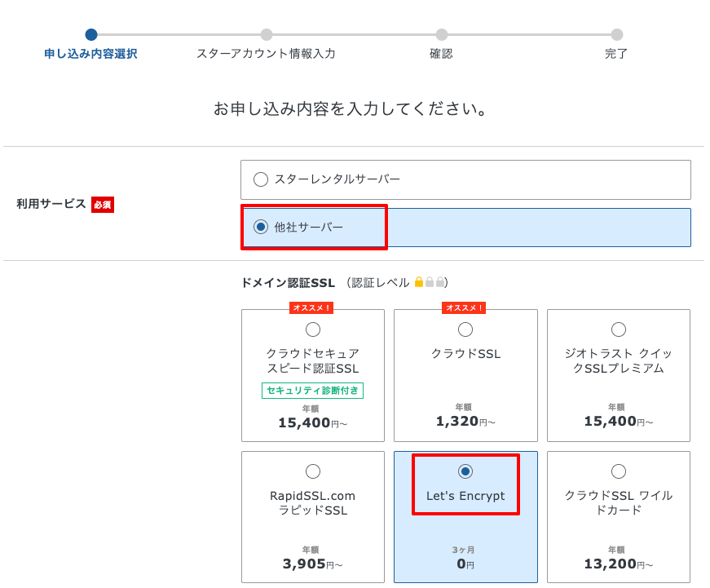Select クラウドSSL ワイルドカード radio button
This screenshot has height=588, width=710.
(618, 471)
